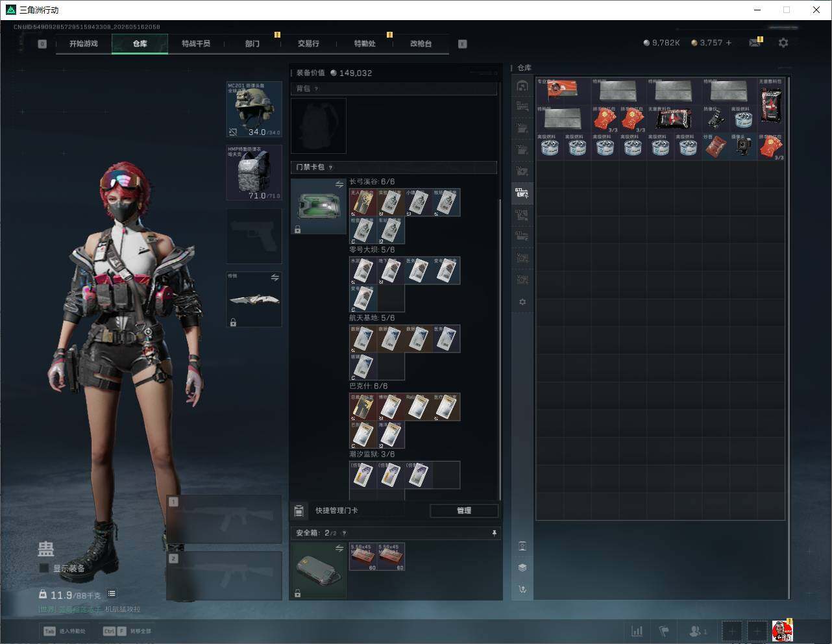Click the 管理 button for keycards
Screen dimensions: 832x644
[464, 511]
